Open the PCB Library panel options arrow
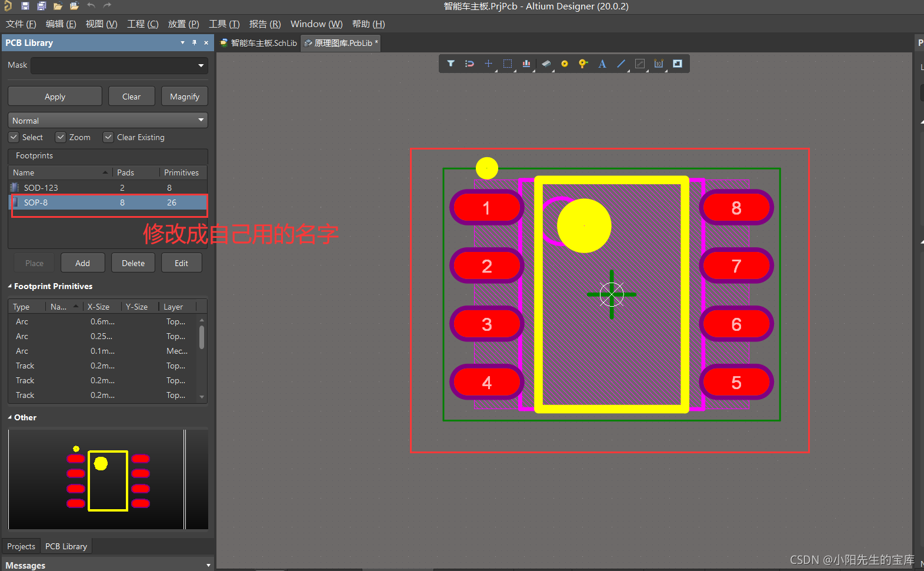Viewport: 924px width, 571px height. [x=182, y=42]
